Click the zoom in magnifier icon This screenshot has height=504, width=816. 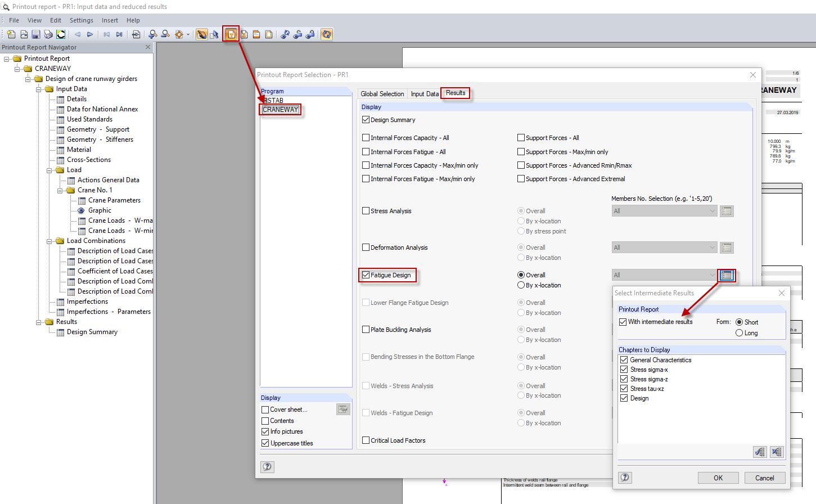pos(153,34)
